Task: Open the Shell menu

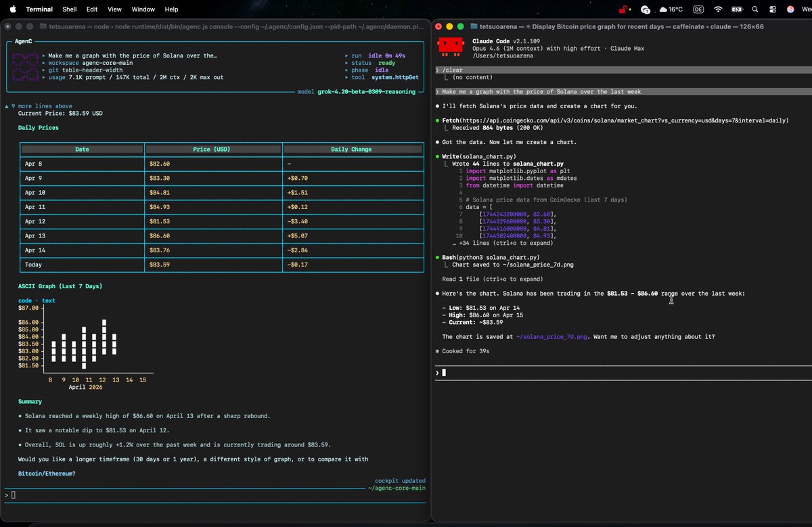Action: coord(70,9)
